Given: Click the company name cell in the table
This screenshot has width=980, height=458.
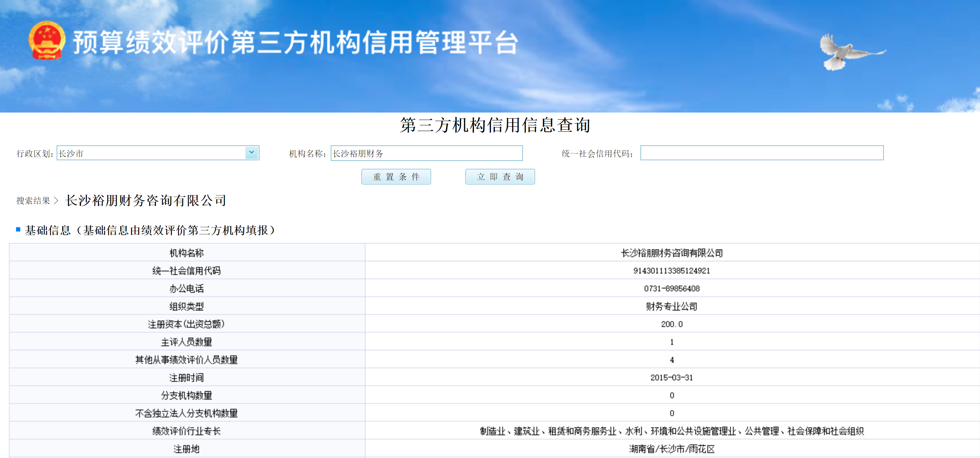Looking at the screenshot, I should [671, 253].
